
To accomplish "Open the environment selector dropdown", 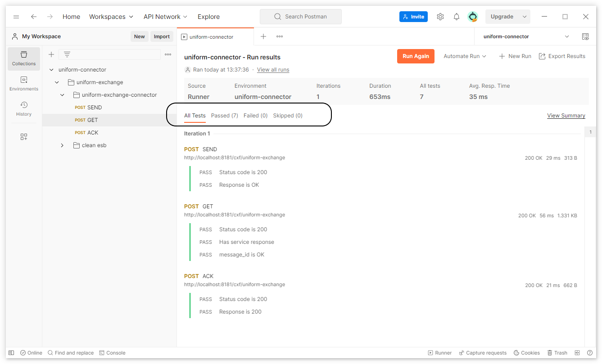I will coord(566,36).
